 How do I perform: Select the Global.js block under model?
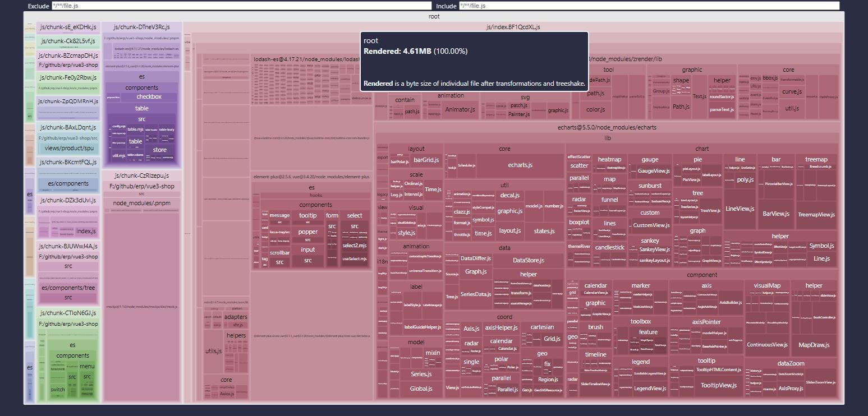point(421,389)
